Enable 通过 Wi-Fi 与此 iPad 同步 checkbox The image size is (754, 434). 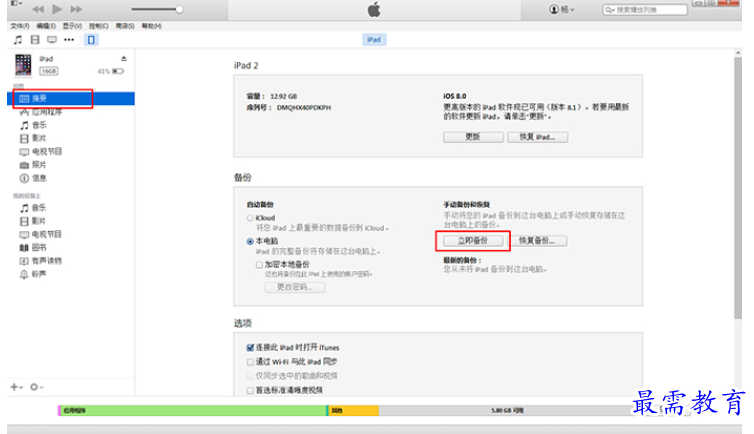coord(250,361)
